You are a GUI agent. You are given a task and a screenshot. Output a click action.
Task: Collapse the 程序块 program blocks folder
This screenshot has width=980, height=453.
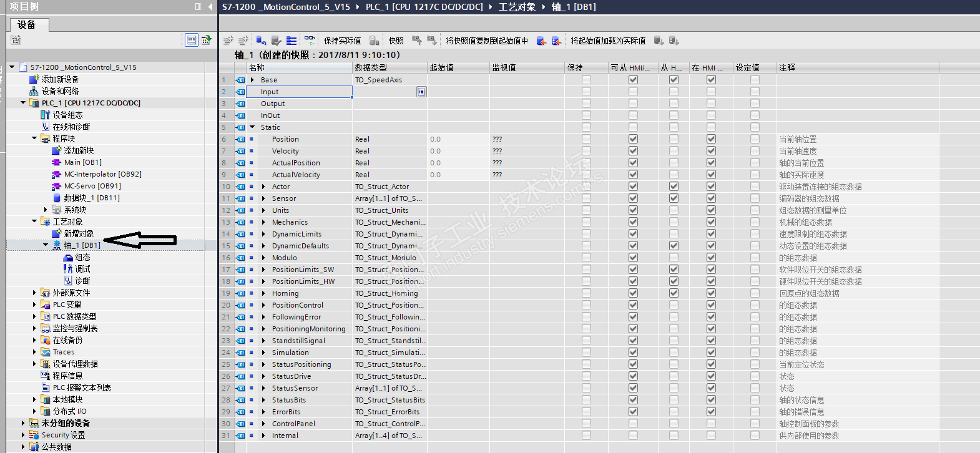[34, 138]
